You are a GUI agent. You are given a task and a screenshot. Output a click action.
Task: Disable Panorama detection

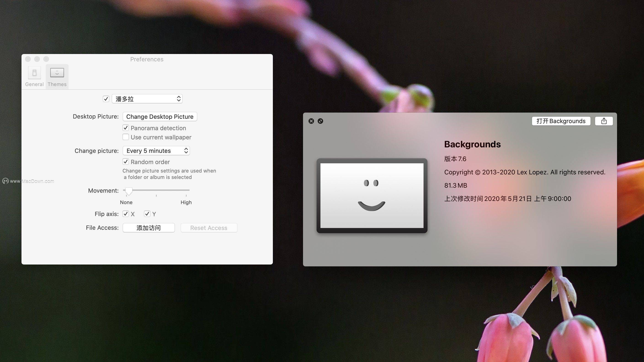click(x=126, y=128)
